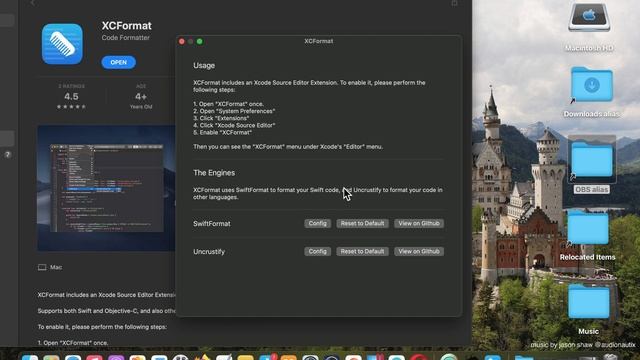The width and height of the screenshot is (640, 360).
Task: Select the OBS alias folder on desktop
Action: coord(591,160)
